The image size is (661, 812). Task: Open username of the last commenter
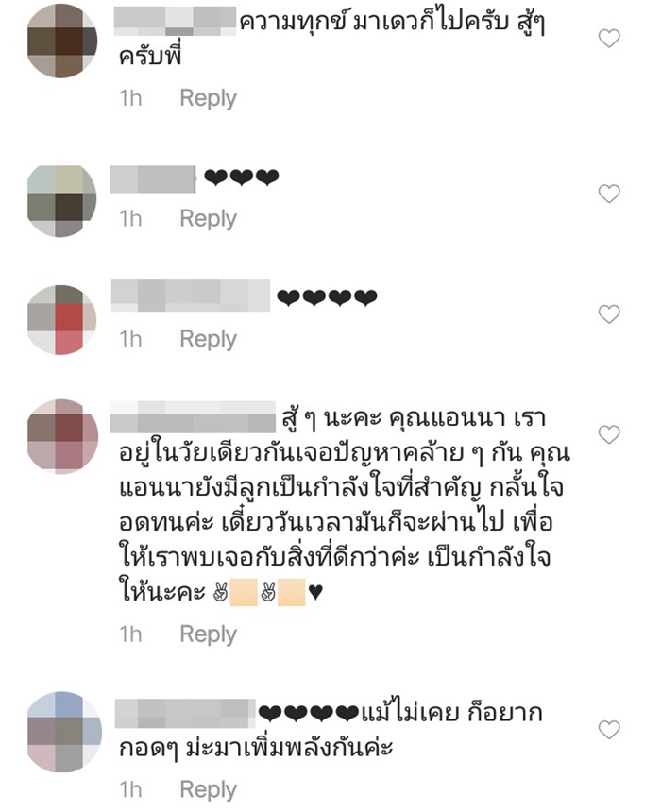185,714
